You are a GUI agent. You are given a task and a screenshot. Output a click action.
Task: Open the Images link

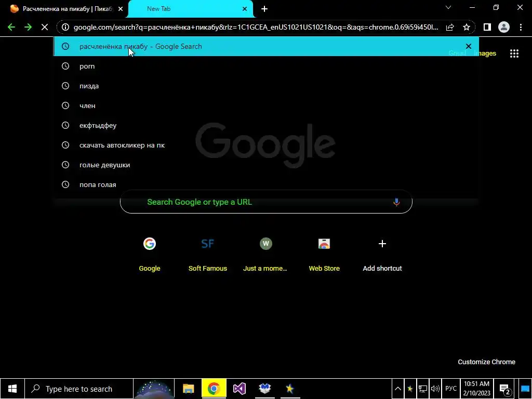[x=485, y=54]
